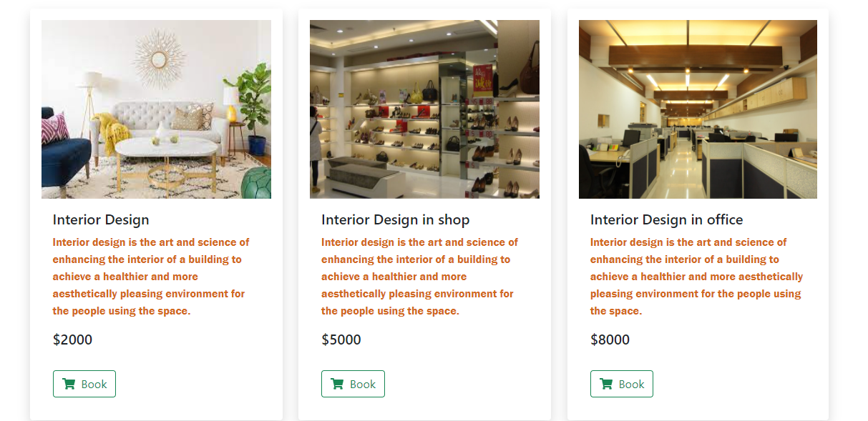Screen dimensions: 868x421
Task: Book the $2000 Interior Design service
Action: pyautogui.click(x=84, y=384)
